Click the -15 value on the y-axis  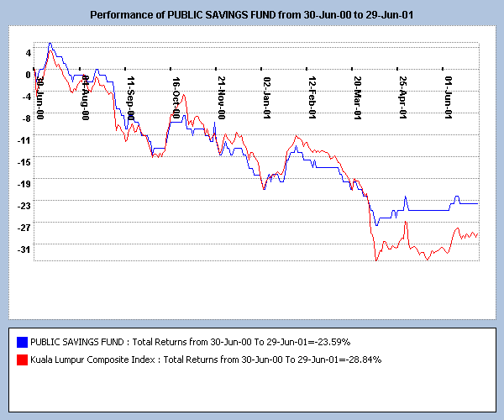point(24,162)
